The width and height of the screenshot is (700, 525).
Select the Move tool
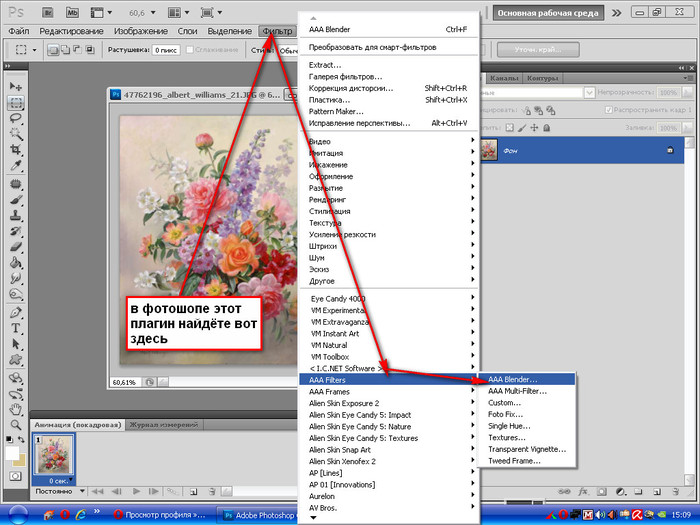click(16, 86)
